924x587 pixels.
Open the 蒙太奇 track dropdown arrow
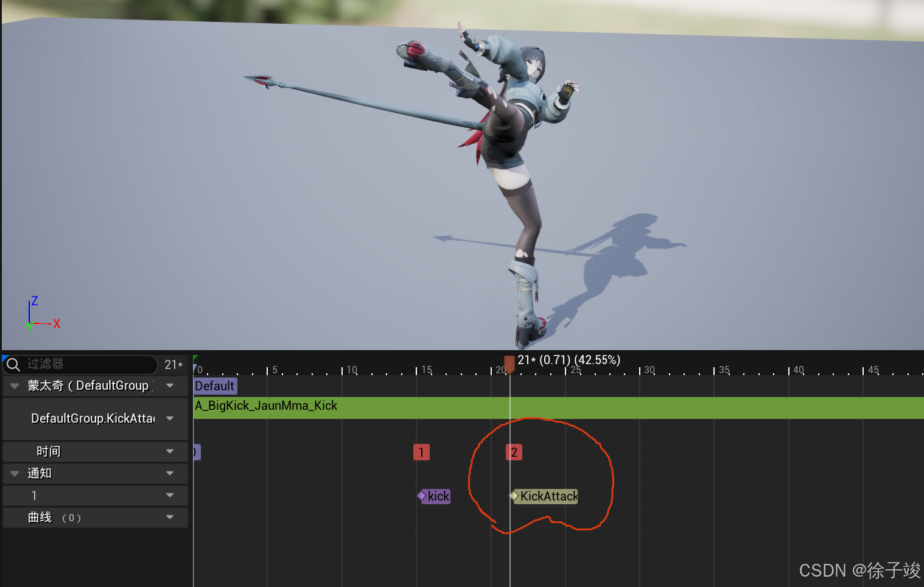point(170,385)
